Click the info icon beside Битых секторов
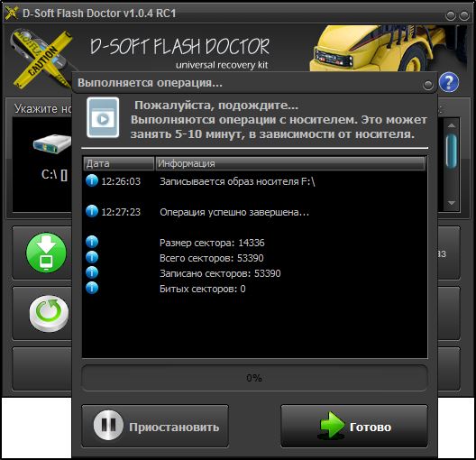This screenshot has height=460, width=476. pyautogui.click(x=92, y=288)
